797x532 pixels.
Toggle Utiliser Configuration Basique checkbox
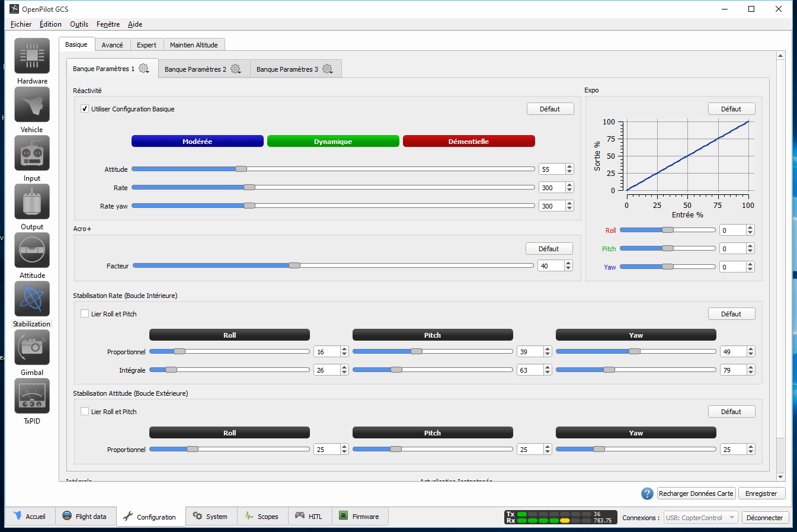(x=85, y=109)
